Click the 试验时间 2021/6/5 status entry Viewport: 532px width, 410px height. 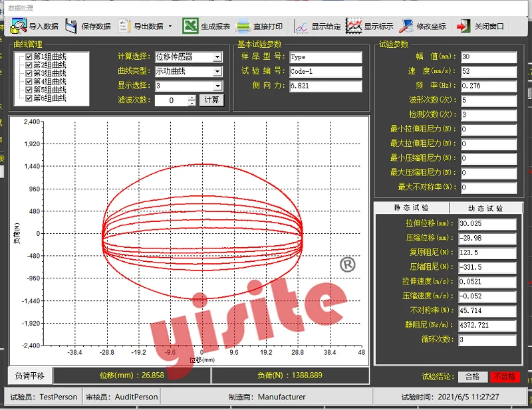click(x=450, y=397)
